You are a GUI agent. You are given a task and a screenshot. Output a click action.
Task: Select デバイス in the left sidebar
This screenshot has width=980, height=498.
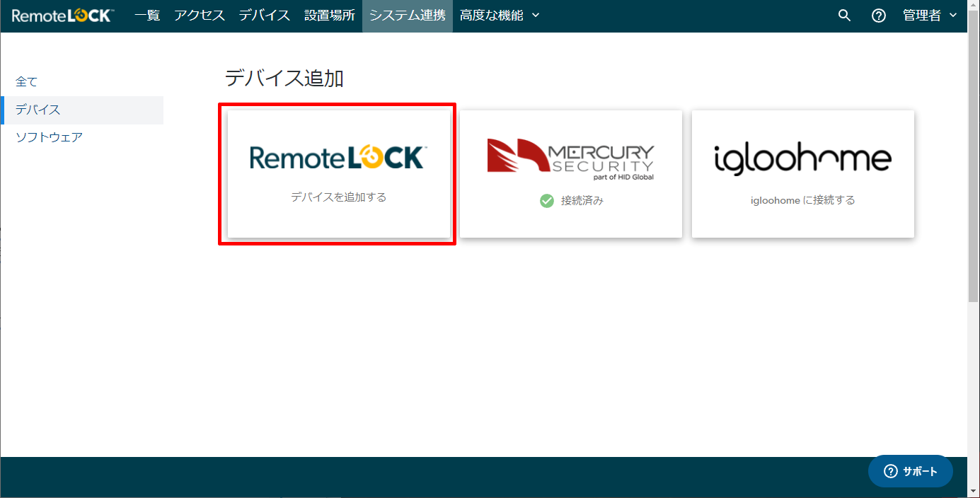click(82, 110)
